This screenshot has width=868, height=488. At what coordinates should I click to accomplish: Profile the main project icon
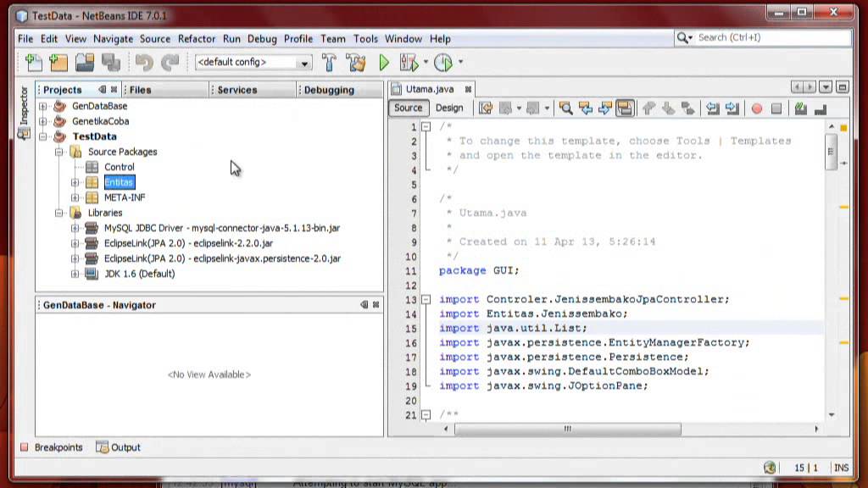click(443, 63)
